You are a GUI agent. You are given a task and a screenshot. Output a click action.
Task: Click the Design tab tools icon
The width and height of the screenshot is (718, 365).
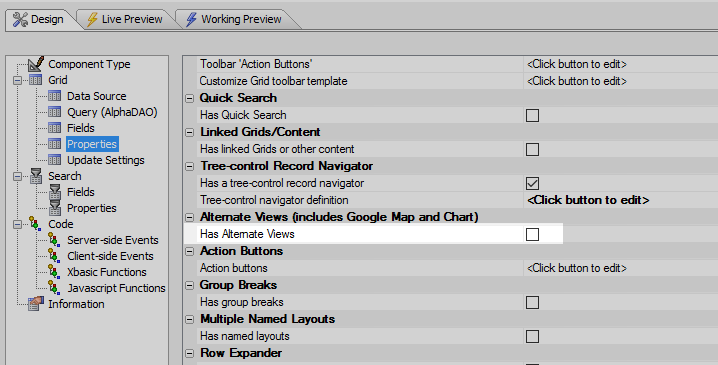coord(20,19)
